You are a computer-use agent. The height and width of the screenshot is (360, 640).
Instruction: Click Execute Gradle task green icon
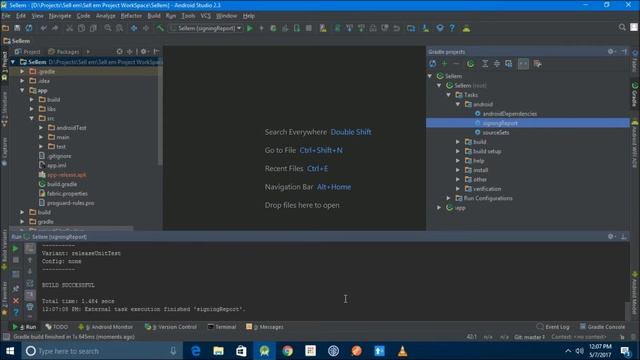click(471, 64)
